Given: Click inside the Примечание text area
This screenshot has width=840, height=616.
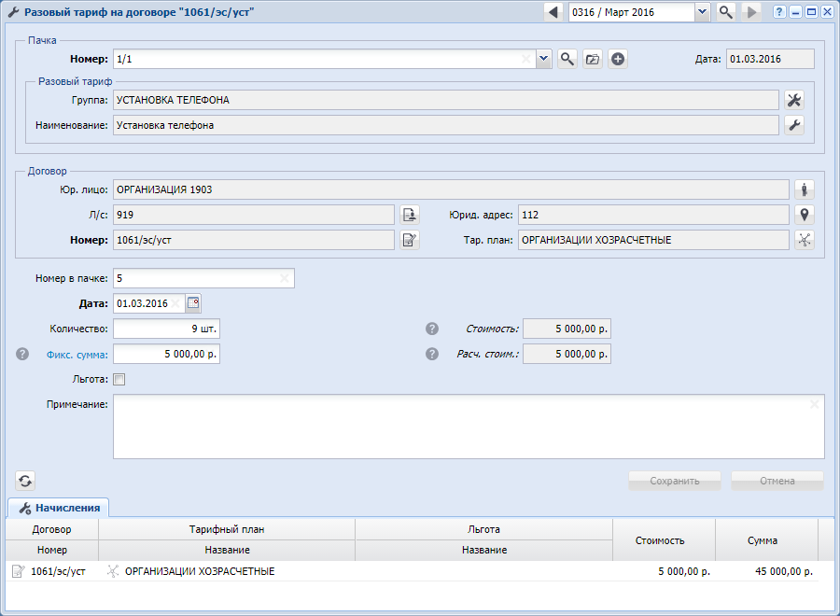Looking at the screenshot, I should point(469,427).
